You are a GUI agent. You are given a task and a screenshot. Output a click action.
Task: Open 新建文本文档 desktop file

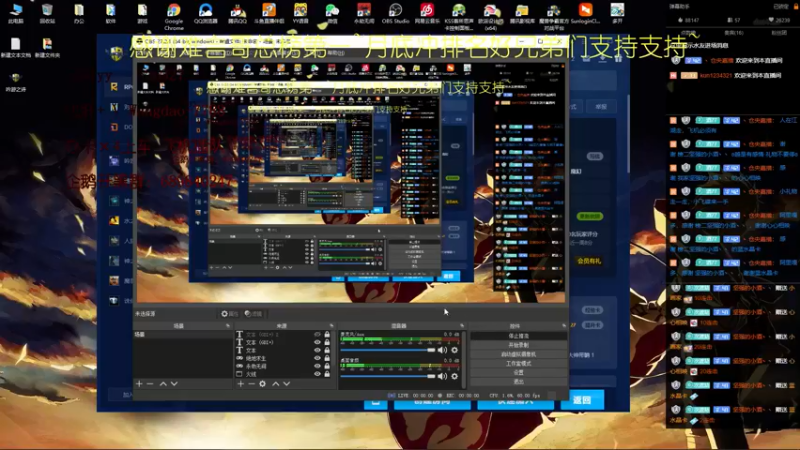[x=16, y=48]
